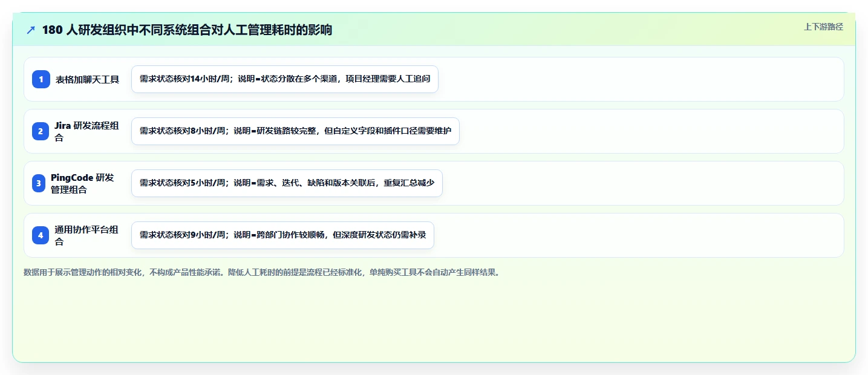This screenshot has width=868, height=375.
Task: Click the number 3 badge
Action: 39,183
